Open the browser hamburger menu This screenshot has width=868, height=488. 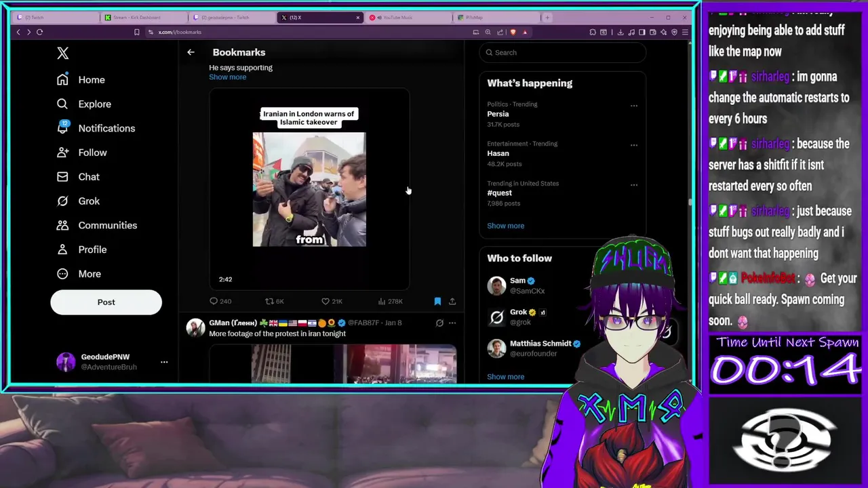click(x=685, y=32)
